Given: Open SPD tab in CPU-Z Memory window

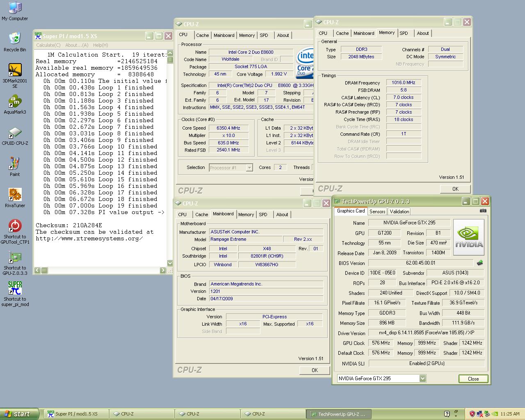Looking at the screenshot, I should [404, 33].
